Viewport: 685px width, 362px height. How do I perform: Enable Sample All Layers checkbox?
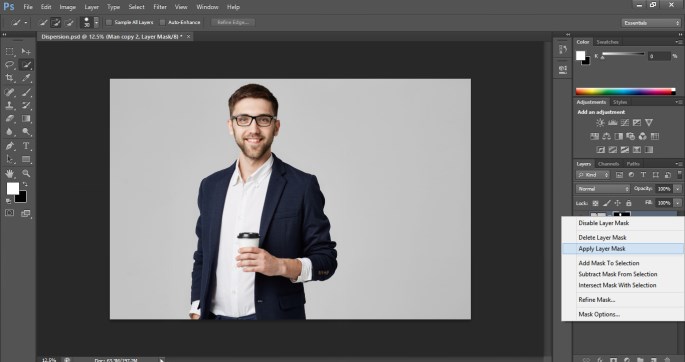109,22
